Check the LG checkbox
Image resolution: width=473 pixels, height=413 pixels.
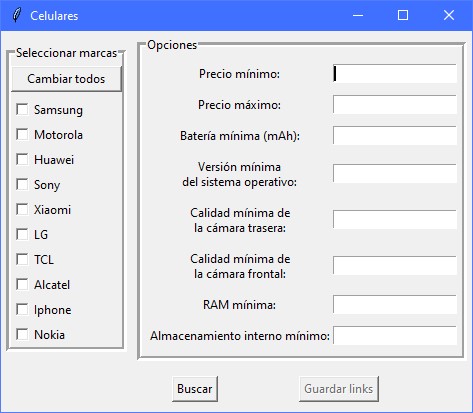[x=22, y=234]
